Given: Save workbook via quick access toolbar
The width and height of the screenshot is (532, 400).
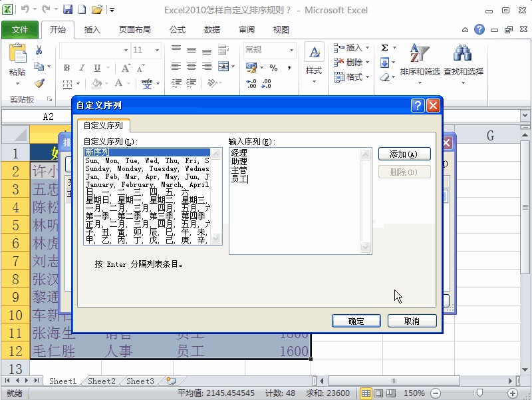Looking at the screenshot, I should [x=68, y=9].
